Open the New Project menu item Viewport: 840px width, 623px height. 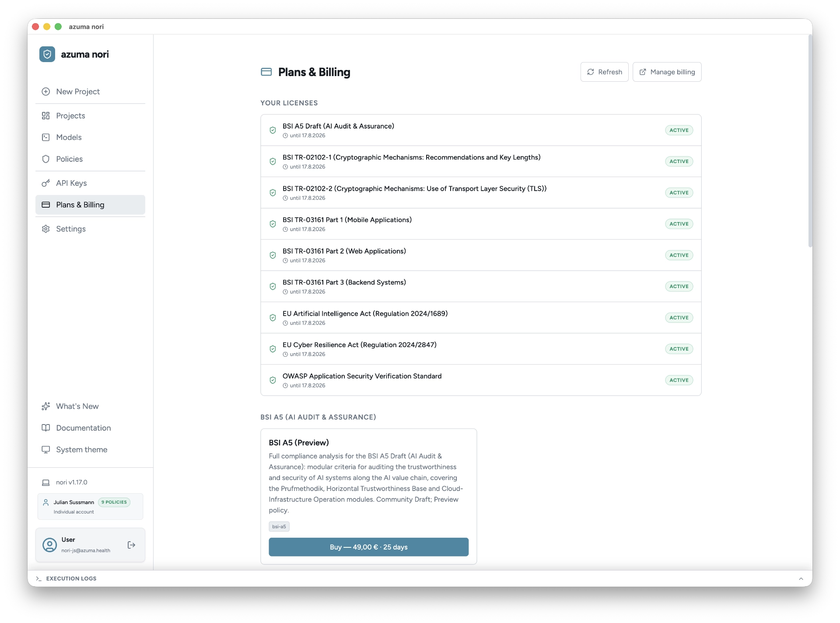click(90, 91)
